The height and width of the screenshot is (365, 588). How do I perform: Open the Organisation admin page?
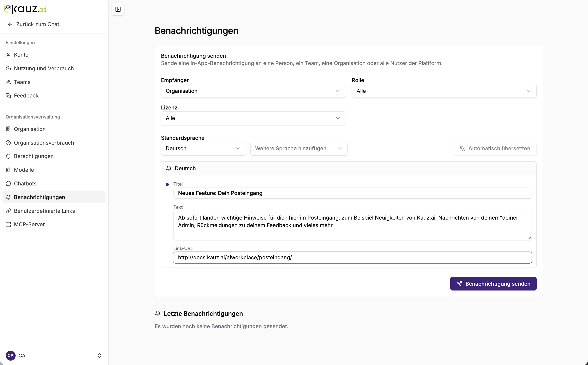(54, 129)
